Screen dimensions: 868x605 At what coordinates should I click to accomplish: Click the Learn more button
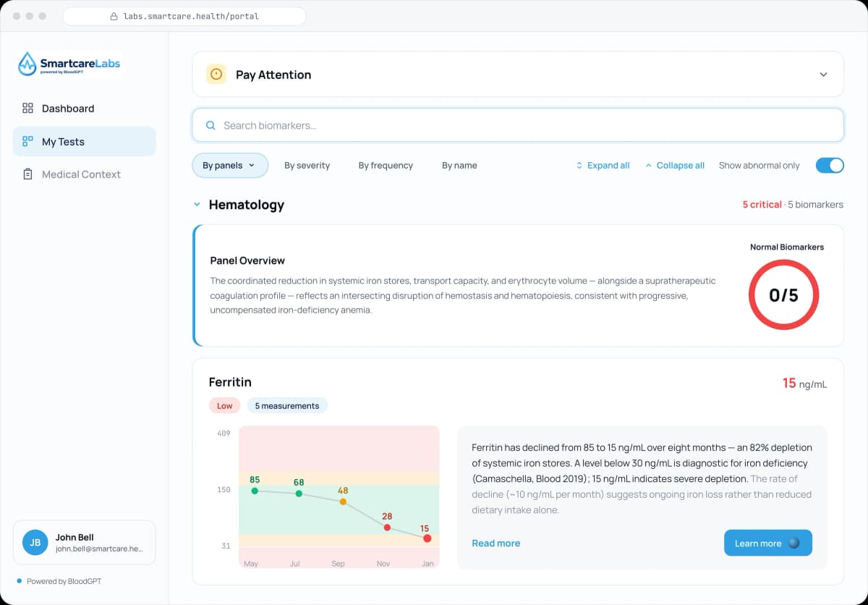tap(768, 543)
